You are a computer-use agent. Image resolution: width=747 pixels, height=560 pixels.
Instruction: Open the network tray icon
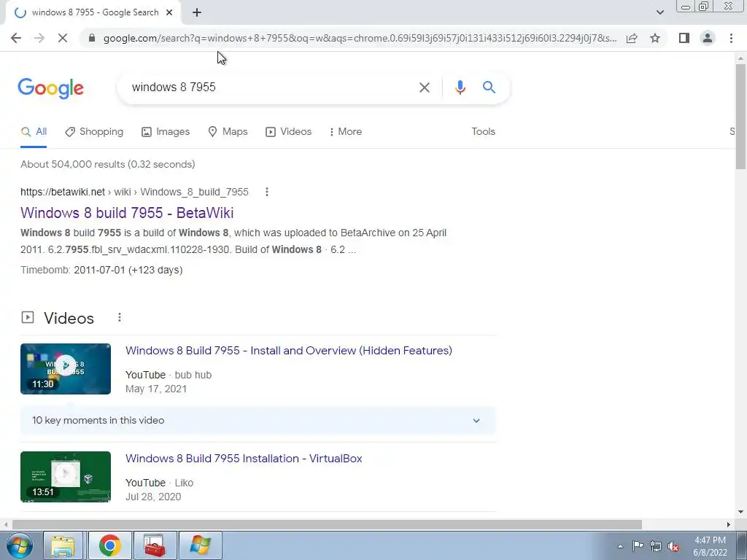656,547
